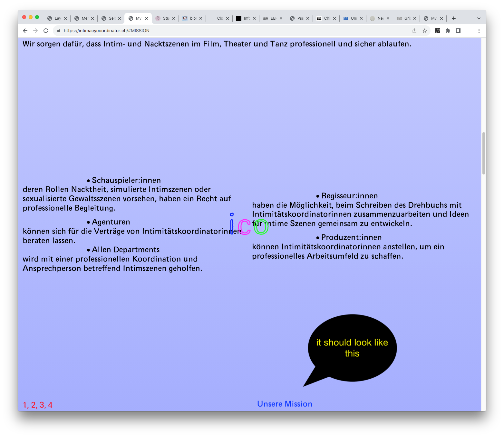View site information lock icon

59,31
